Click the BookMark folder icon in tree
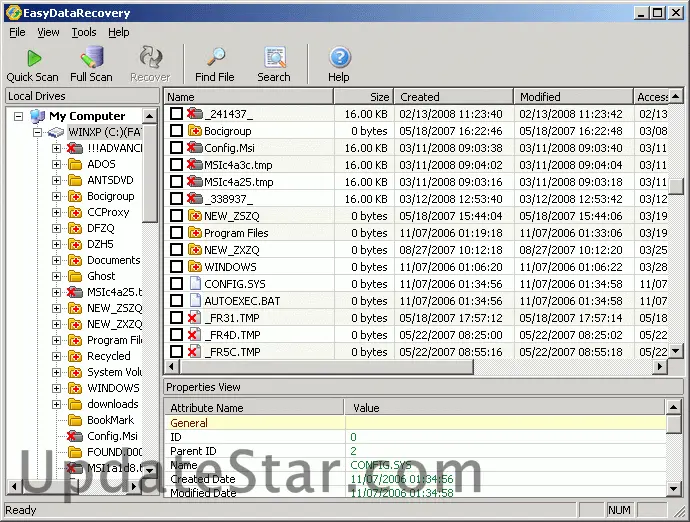 point(75,420)
